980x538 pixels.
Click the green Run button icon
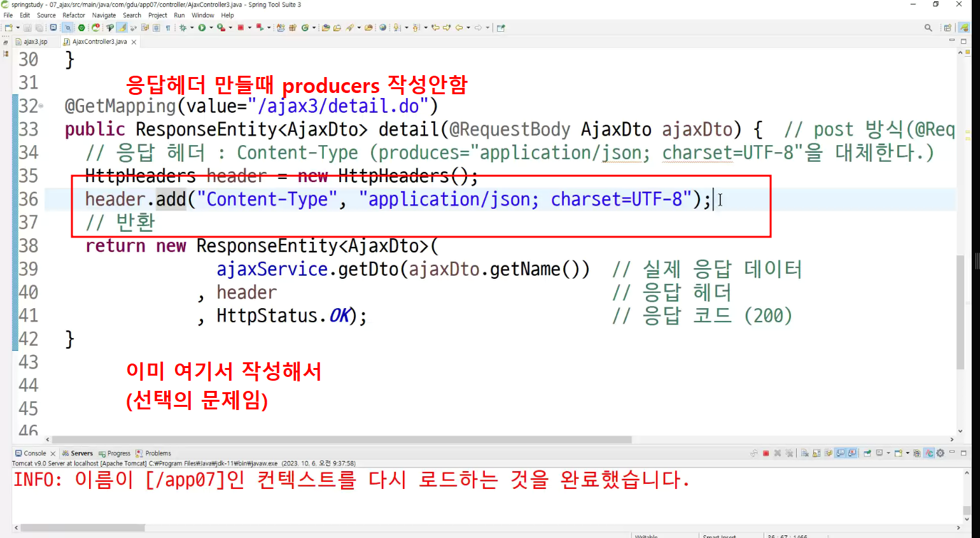[202, 28]
